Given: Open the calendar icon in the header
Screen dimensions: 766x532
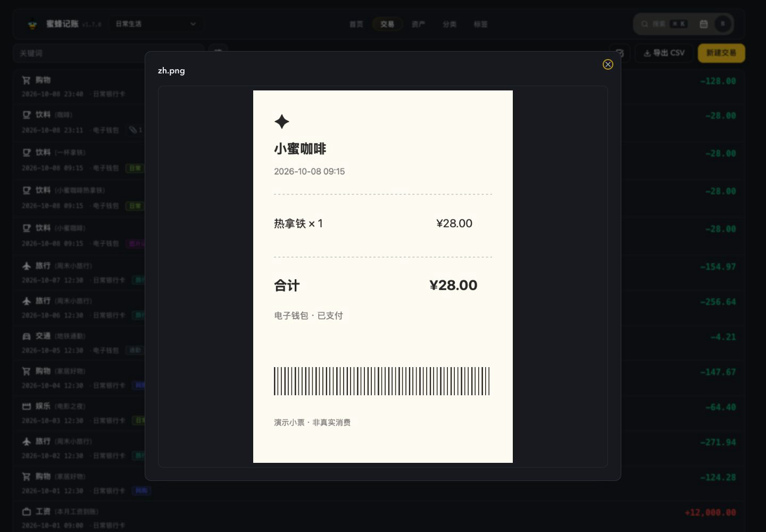Looking at the screenshot, I should (704, 24).
